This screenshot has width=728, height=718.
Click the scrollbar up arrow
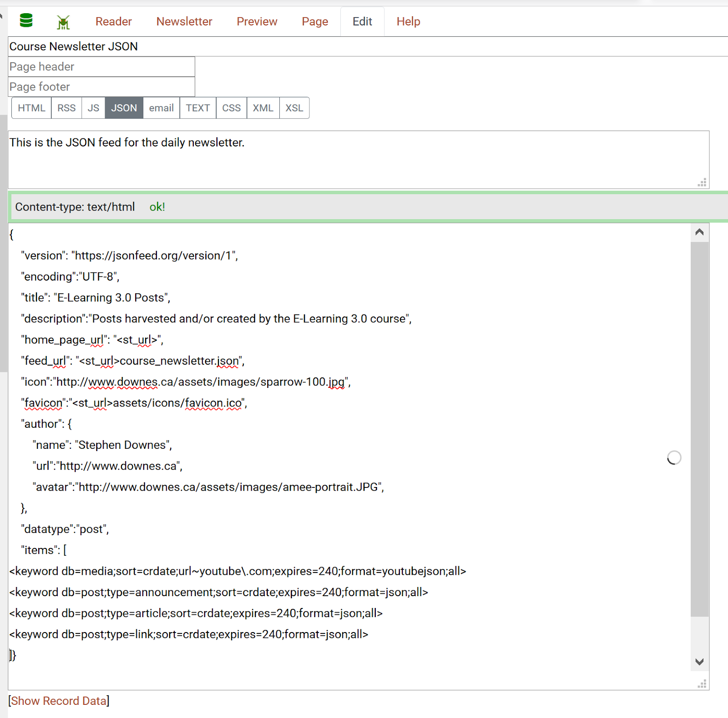pyautogui.click(x=699, y=232)
